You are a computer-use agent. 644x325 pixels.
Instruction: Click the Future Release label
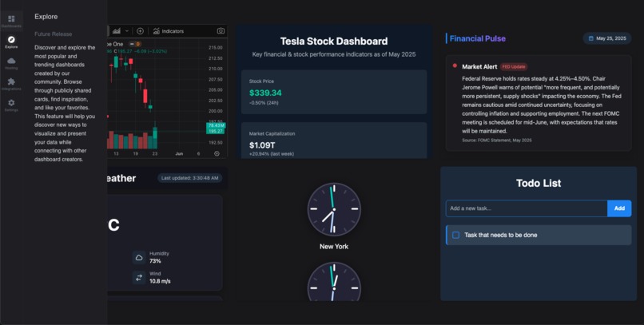click(53, 34)
